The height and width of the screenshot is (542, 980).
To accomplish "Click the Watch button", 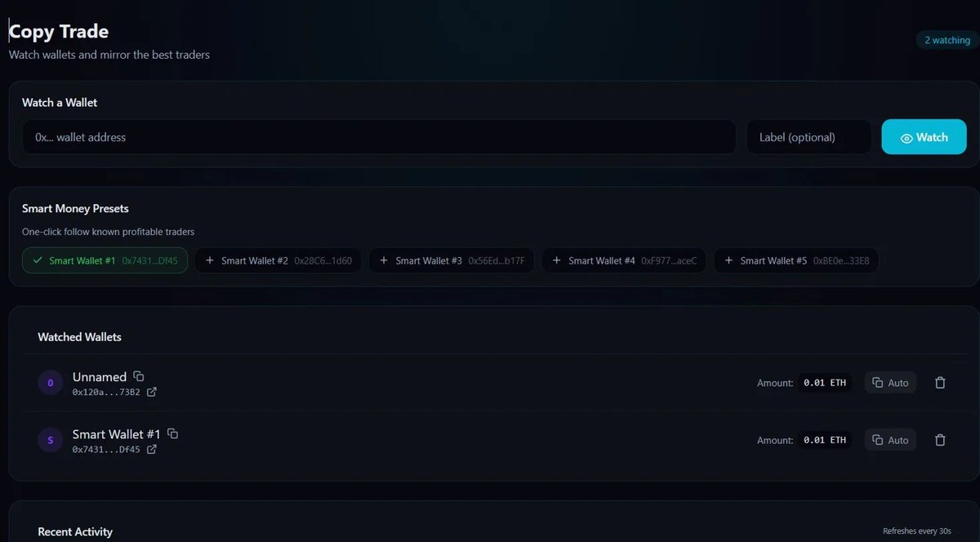I will [x=924, y=137].
